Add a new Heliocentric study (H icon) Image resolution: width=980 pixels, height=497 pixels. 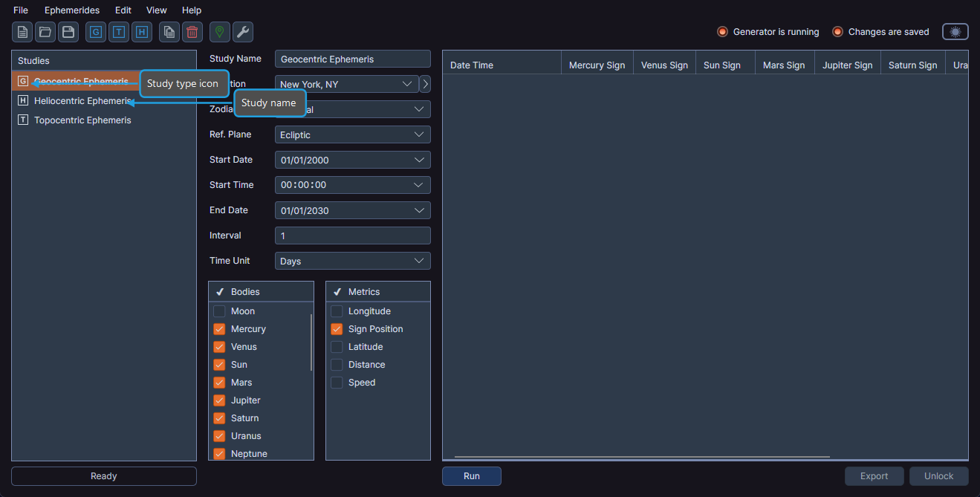click(x=142, y=32)
